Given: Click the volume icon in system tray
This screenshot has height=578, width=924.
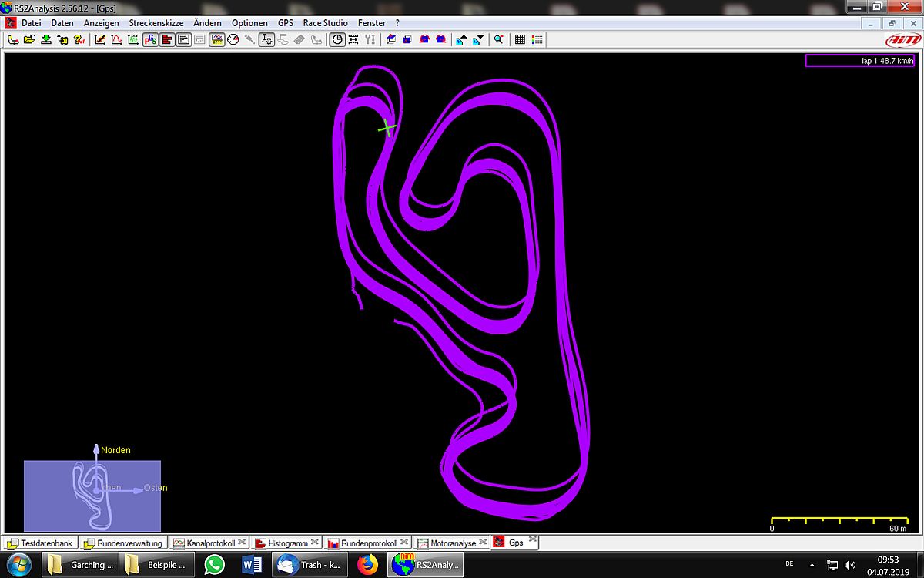Looking at the screenshot, I should [x=851, y=565].
